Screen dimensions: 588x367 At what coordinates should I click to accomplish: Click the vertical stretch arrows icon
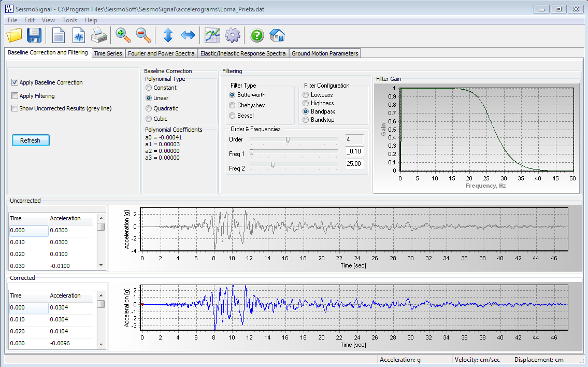point(168,35)
